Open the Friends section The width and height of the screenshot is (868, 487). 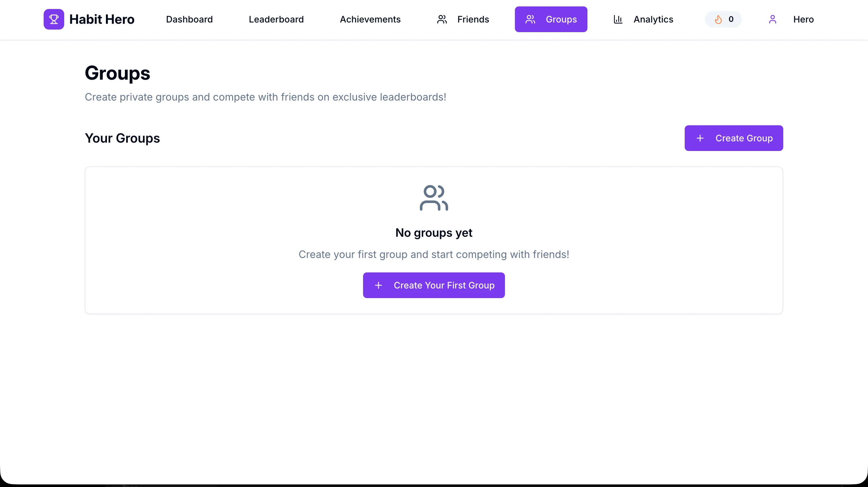473,19
